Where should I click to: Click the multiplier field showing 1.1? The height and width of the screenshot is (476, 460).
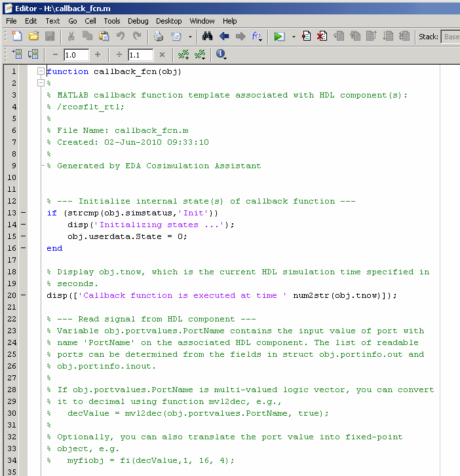click(x=140, y=55)
